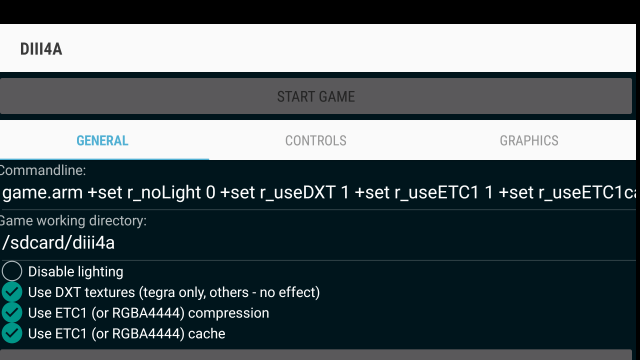Image resolution: width=640 pixels, height=360 pixels.
Task: Click the 'Game working directory:' label
Action: pyautogui.click(x=73, y=221)
